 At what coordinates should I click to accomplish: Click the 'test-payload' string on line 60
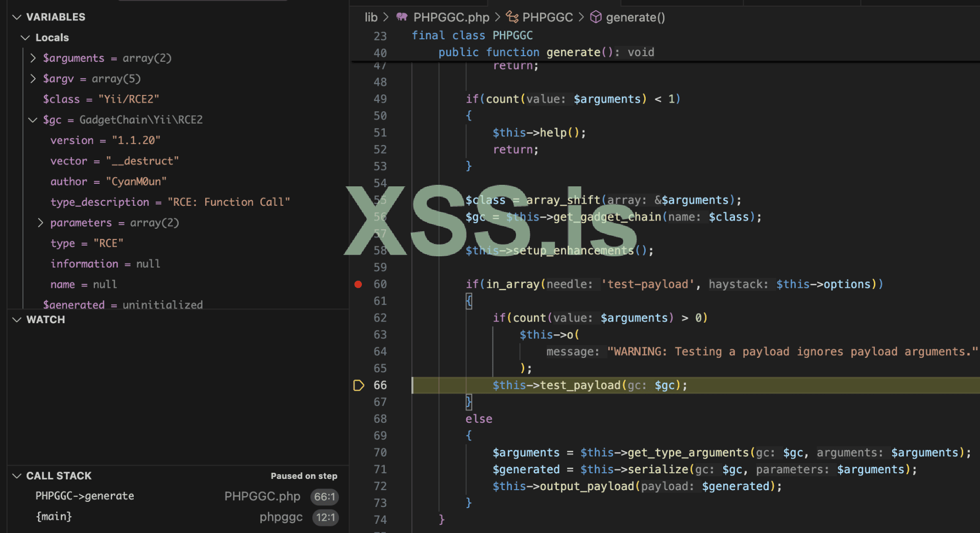tap(648, 284)
